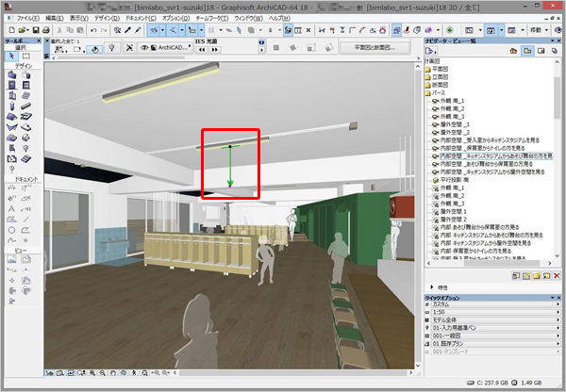Screen dimensions: 566x392
Task: Select the Door tool in toolbox
Action: point(12,85)
